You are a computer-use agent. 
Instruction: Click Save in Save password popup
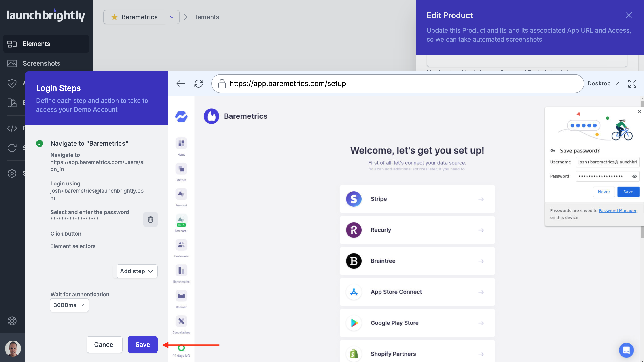[x=628, y=192]
